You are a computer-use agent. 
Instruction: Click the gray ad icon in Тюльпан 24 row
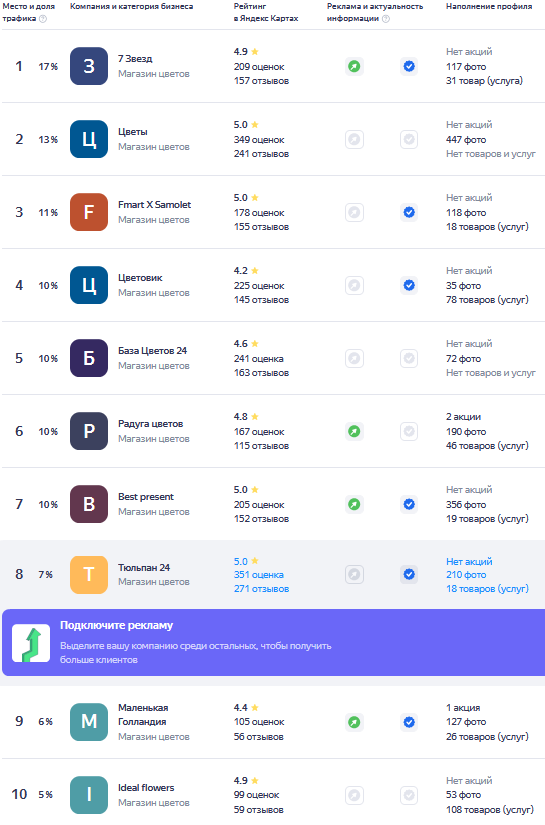point(355,575)
